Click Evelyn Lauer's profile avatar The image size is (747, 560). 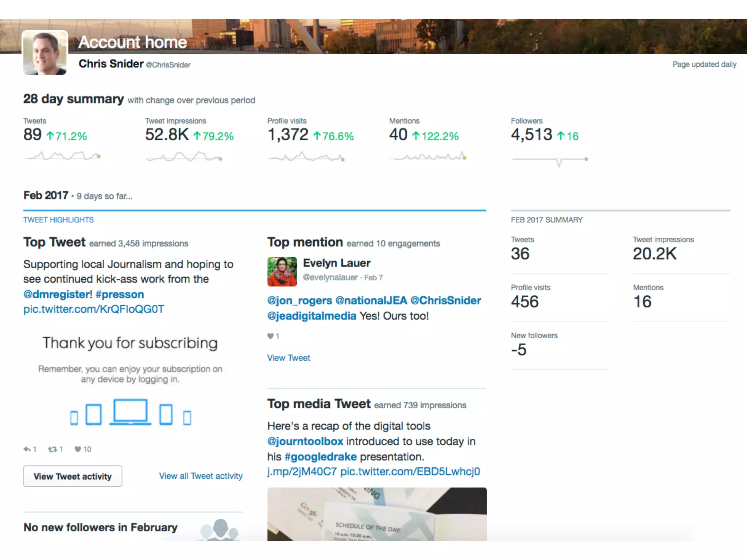tap(282, 272)
